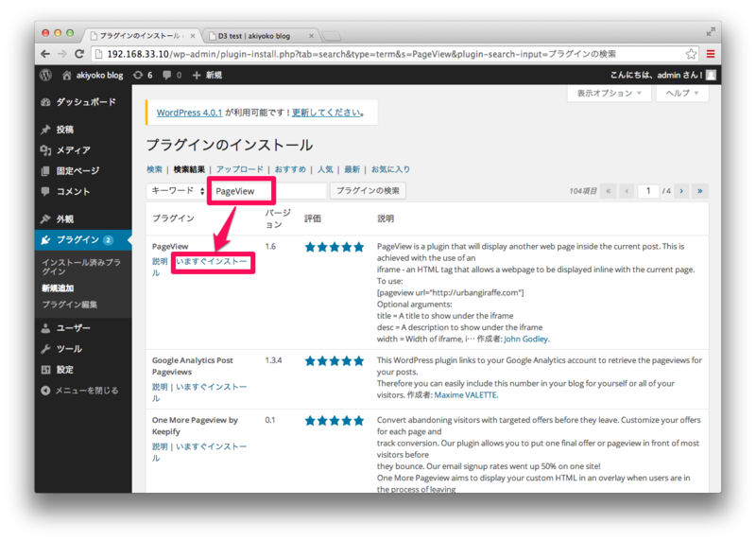Screen dimensions: 756x541
Task: Switch to 人気 tab
Action: point(325,169)
